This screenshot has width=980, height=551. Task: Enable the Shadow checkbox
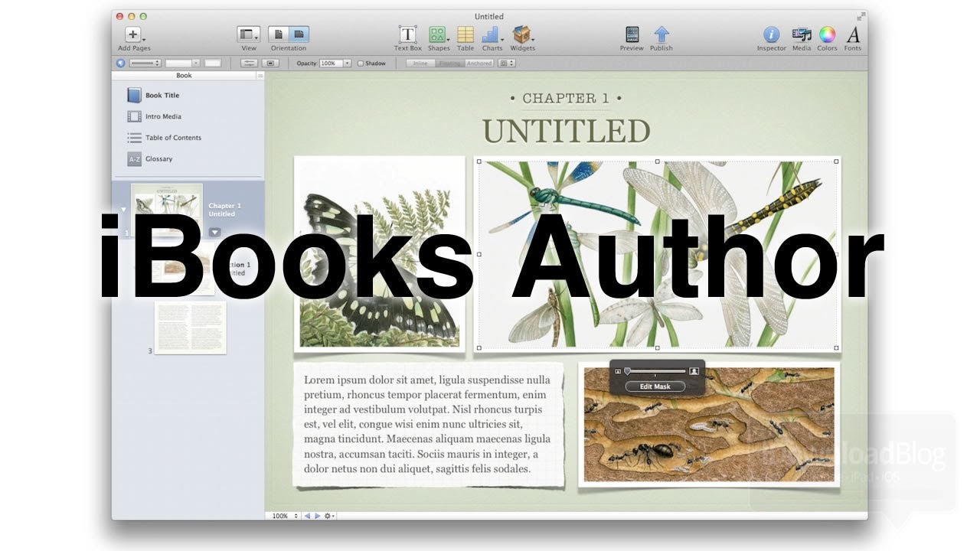tap(361, 64)
